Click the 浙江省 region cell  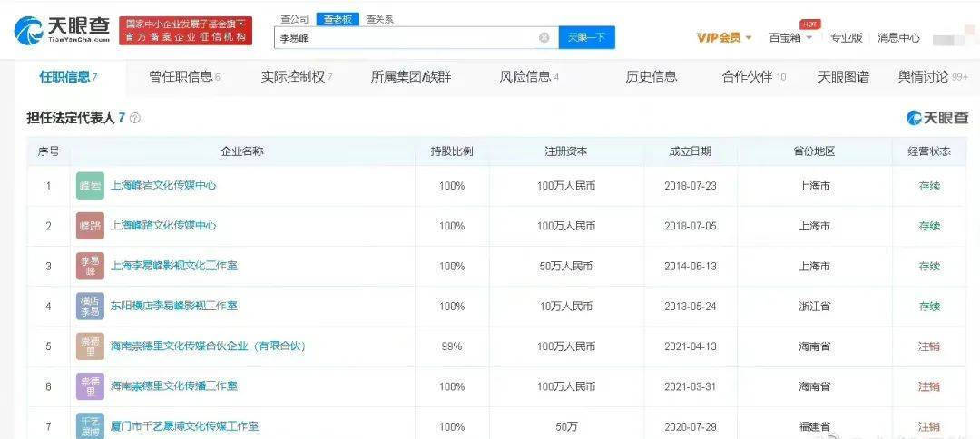(814, 306)
